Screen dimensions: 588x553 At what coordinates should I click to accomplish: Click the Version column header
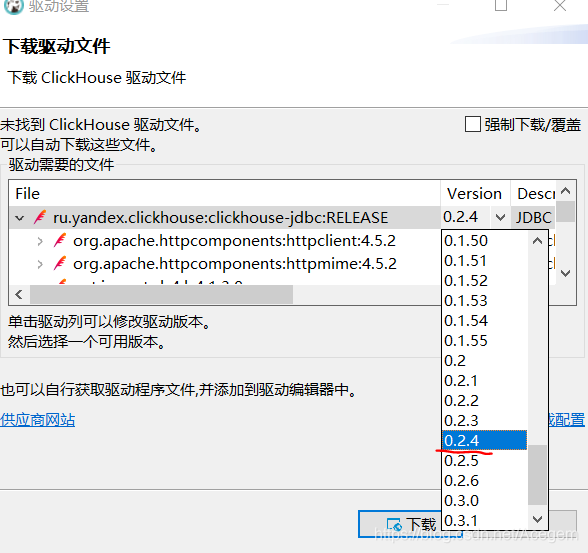point(475,193)
